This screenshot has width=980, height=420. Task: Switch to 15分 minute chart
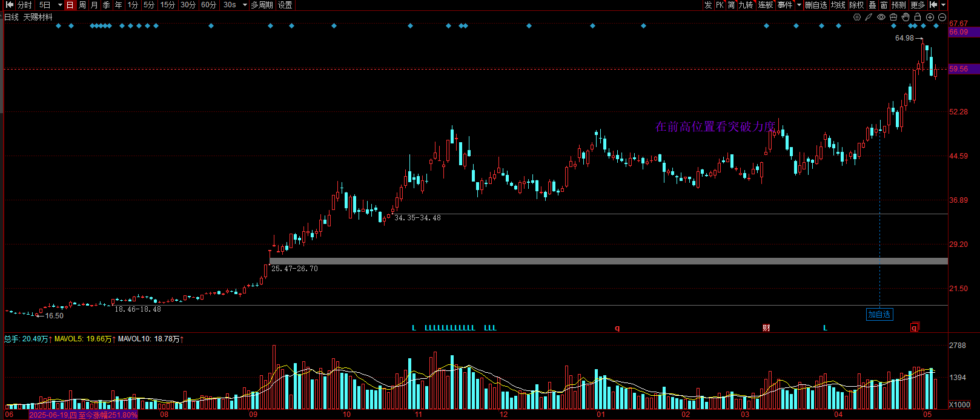pos(168,5)
